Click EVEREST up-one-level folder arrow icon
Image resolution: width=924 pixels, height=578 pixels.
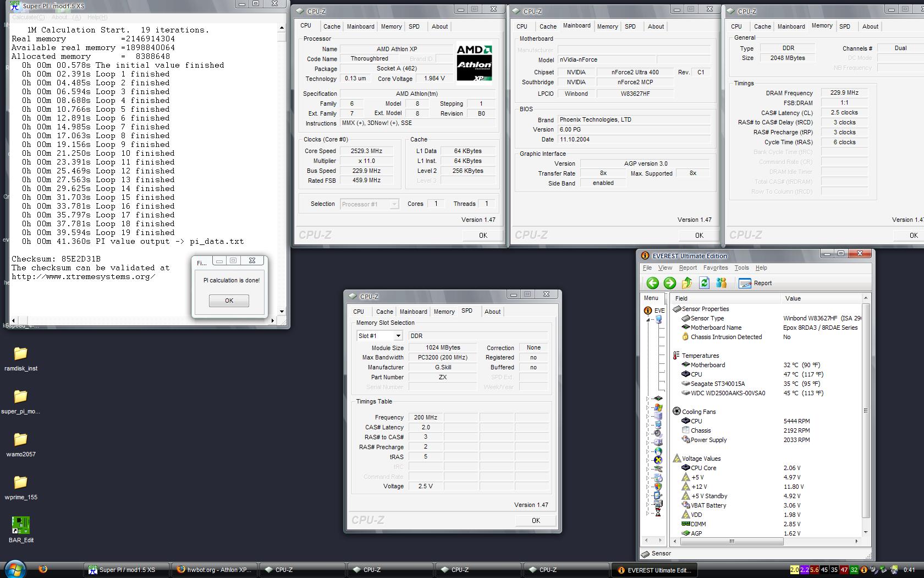(687, 283)
